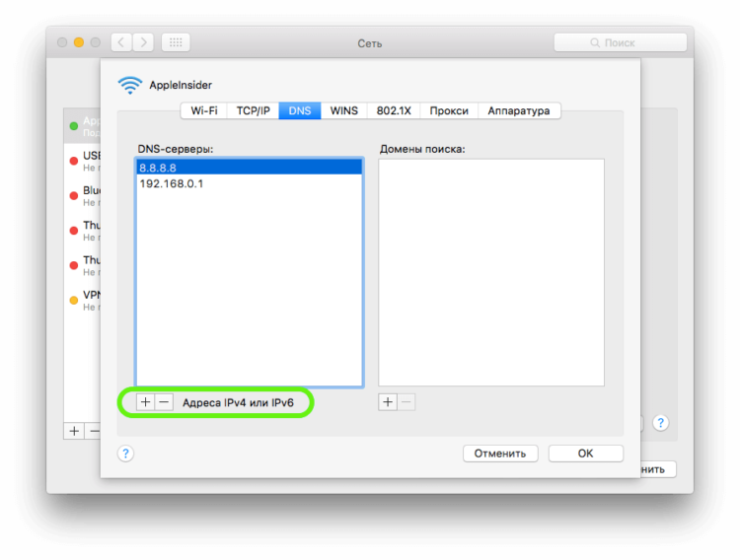Add a search domain with plus button
Viewport: 740px width, 560px height.
click(388, 402)
